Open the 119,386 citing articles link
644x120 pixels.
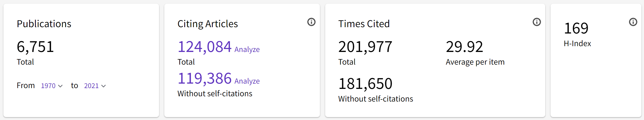point(205,79)
